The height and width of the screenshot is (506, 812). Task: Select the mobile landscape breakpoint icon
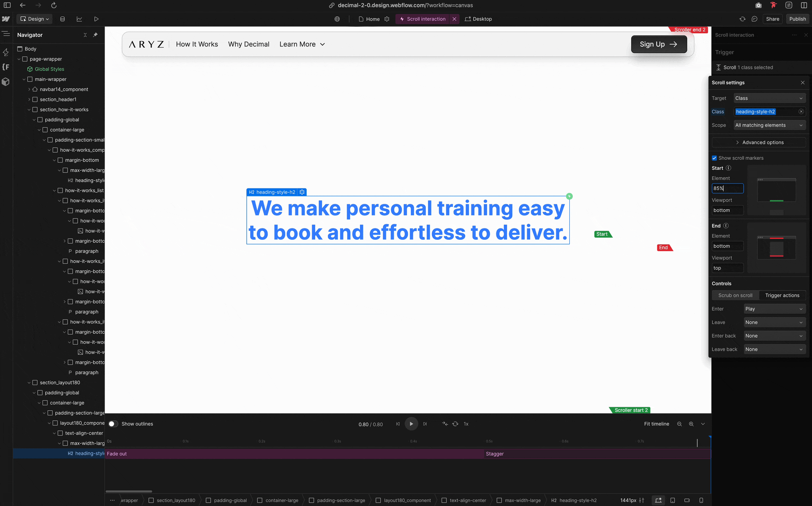(x=687, y=500)
